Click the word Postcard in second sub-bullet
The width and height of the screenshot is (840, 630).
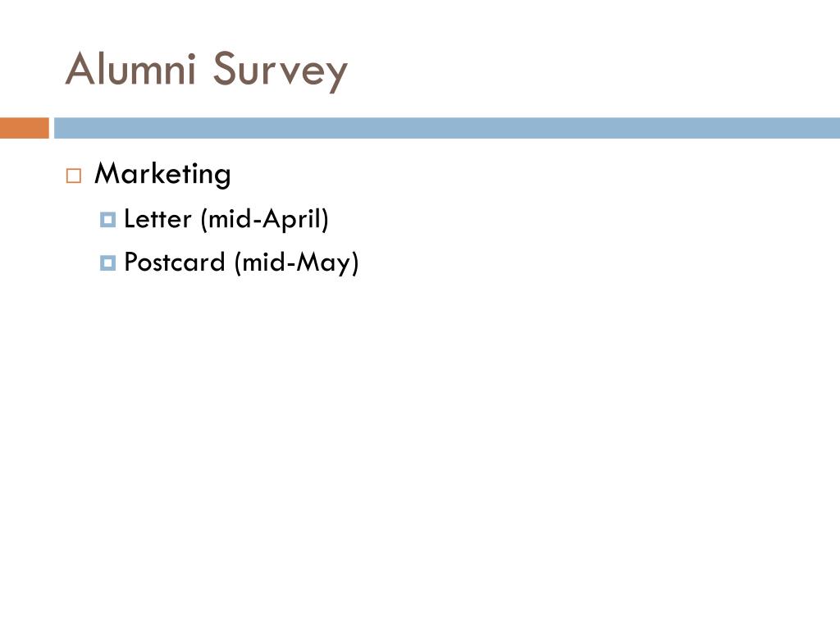[175, 262]
